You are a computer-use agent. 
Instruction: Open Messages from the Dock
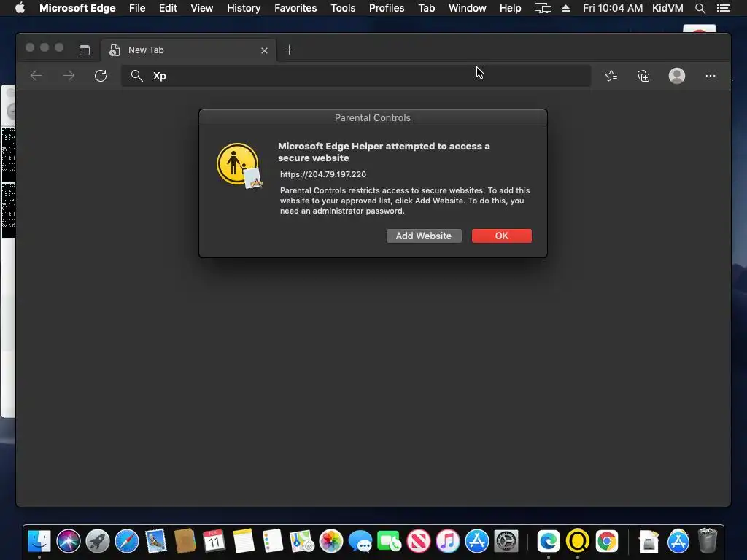[x=360, y=542]
